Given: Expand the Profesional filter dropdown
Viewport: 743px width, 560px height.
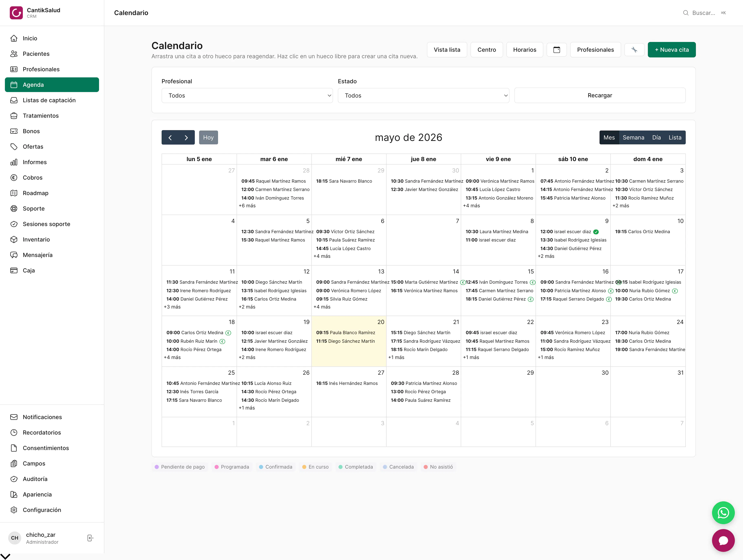Looking at the screenshot, I should [x=247, y=95].
